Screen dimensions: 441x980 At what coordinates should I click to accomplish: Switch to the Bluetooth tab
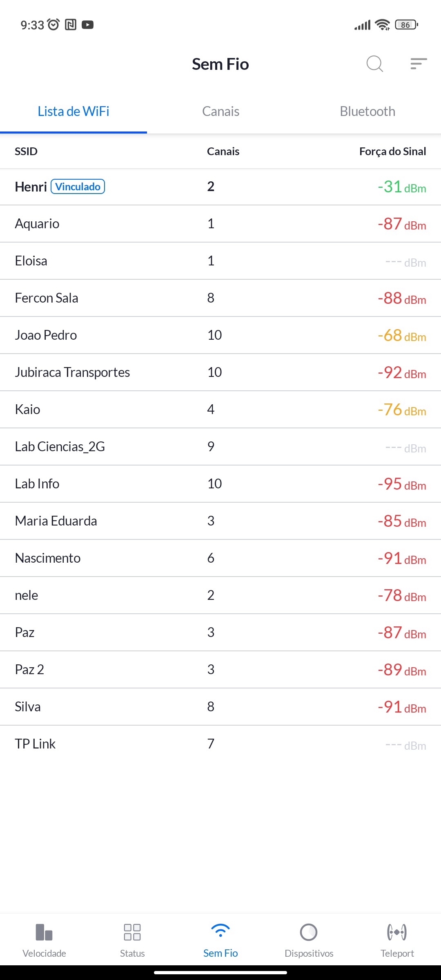367,111
